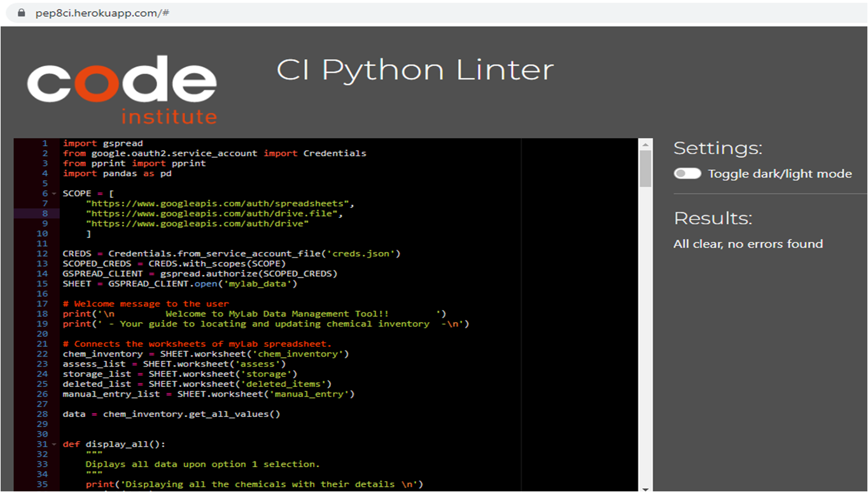868x492 pixels.
Task: Click the SHEET open 'mylab_data' line
Action: 180,284
